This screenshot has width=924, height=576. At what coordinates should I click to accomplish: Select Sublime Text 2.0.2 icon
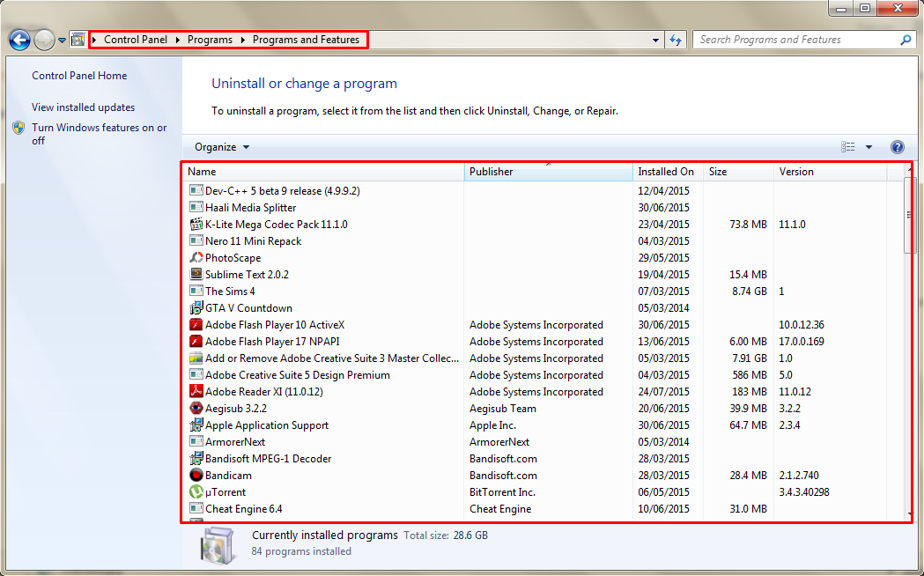[196, 274]
